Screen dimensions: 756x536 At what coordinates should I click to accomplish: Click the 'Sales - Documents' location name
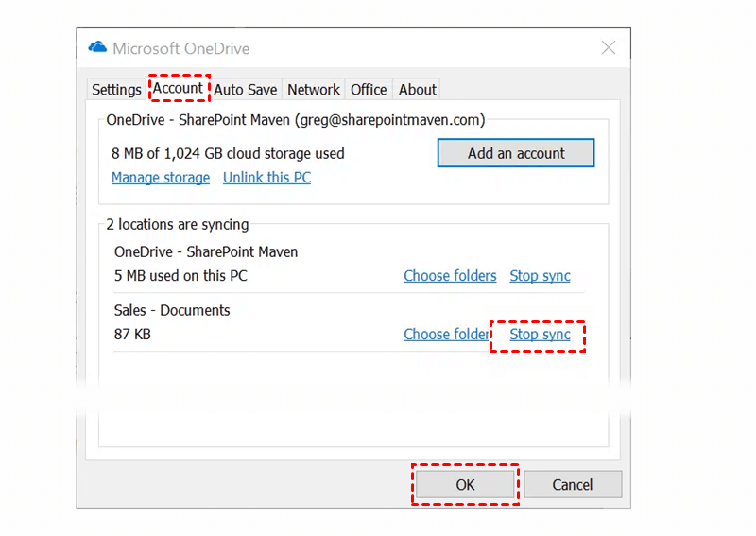pyautogui.click(x=172, y=310)
